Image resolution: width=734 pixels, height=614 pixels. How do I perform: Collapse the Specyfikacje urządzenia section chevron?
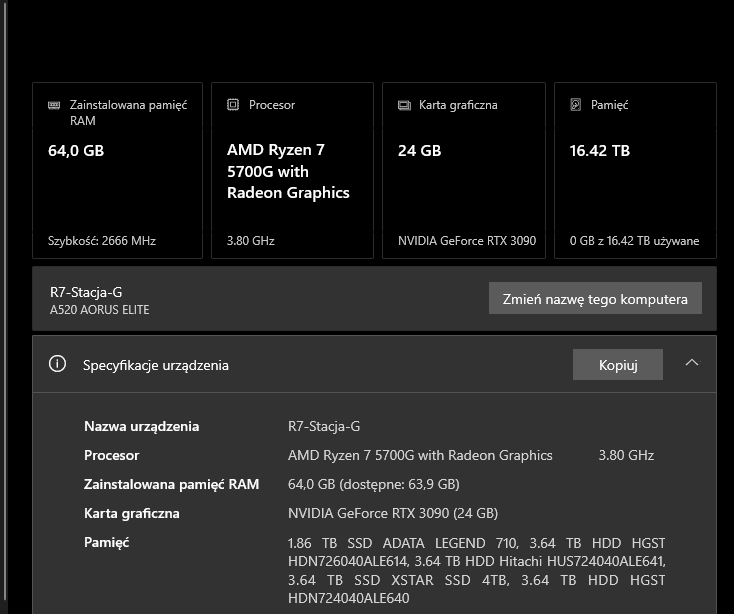point(692,363)
